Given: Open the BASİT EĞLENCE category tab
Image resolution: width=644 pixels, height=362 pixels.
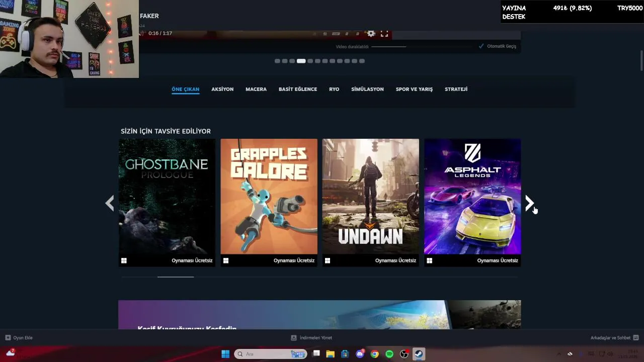Looking at the screenshot, I should coord(298,89).
